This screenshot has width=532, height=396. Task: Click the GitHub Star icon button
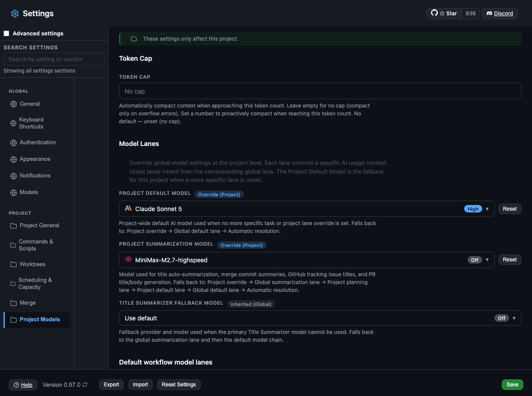point(444,14)
